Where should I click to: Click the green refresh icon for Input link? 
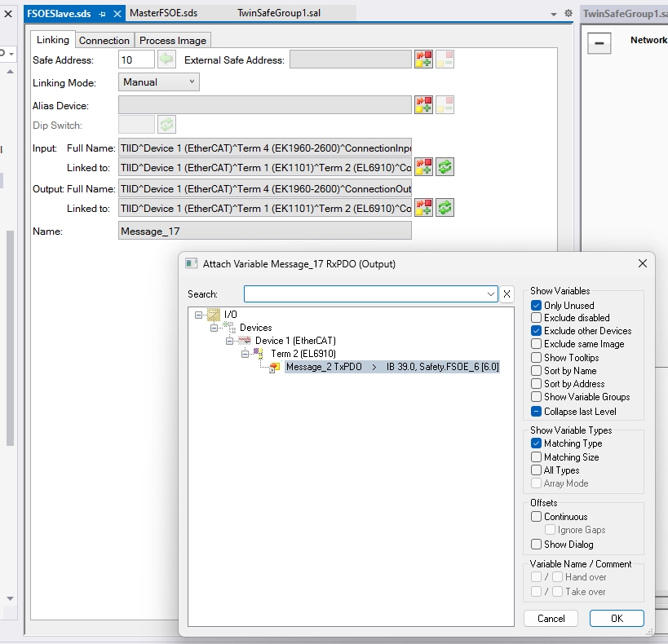pos(445,167)
